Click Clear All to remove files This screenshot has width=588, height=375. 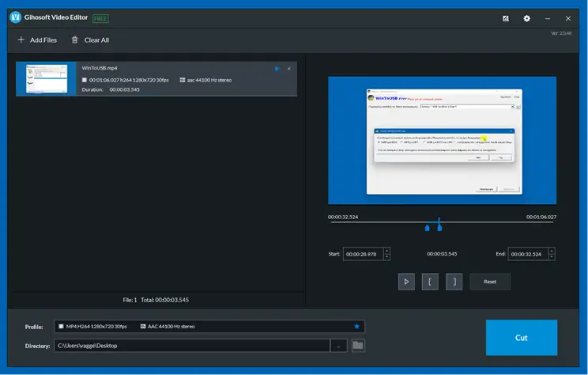pyautogui.click(x=90, y=40)
